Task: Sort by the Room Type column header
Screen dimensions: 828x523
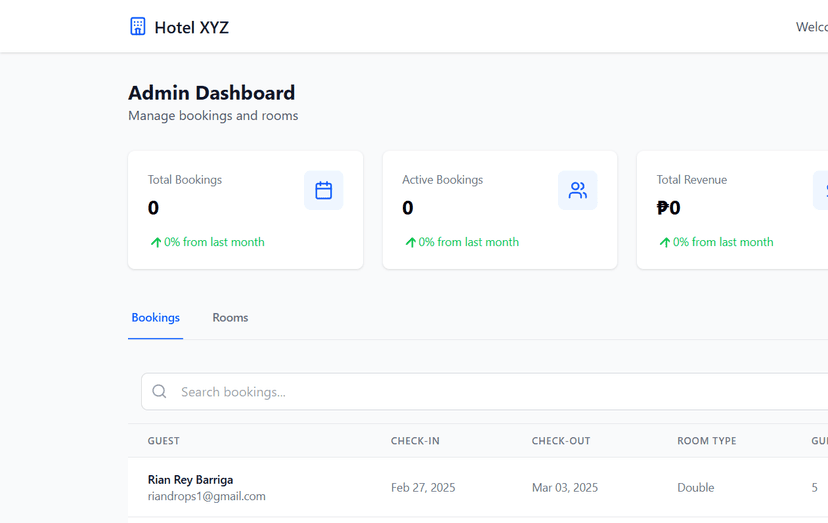Action: tap(706, 441)
